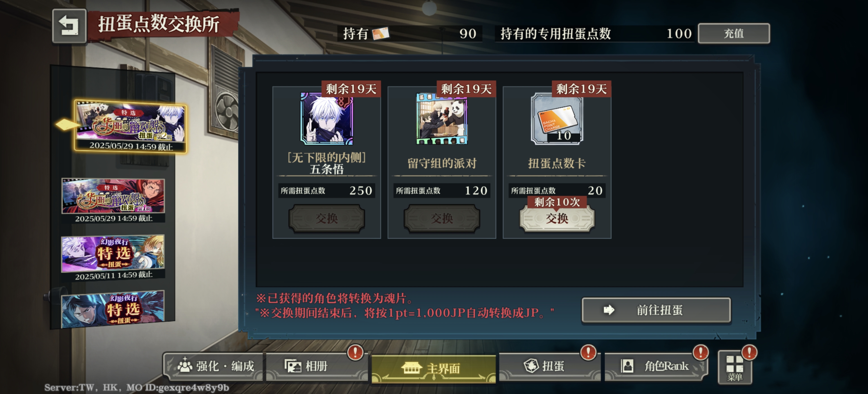This screenshot has width=868, height=394.
Task: Click the Gojo Satoru character icon
Action: 327,119
